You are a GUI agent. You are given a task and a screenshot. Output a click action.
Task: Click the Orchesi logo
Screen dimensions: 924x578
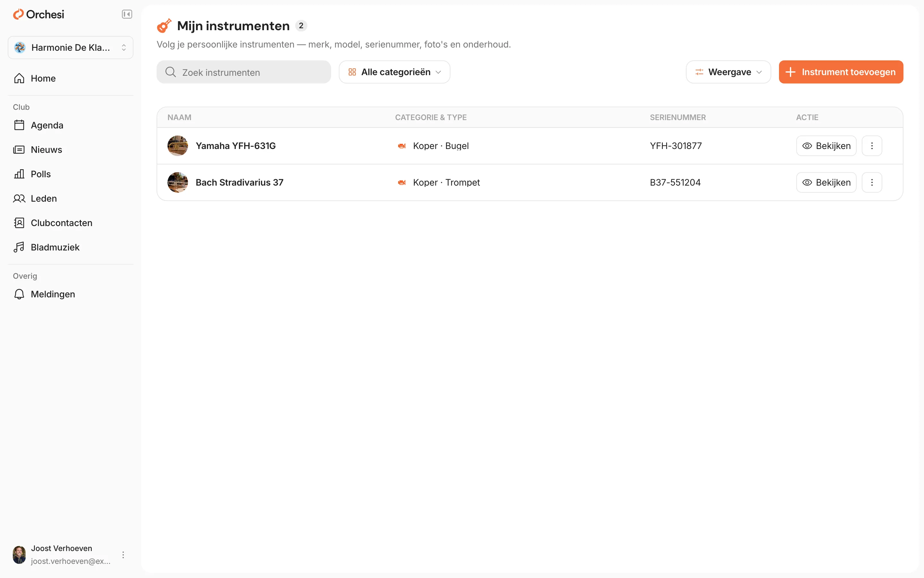(x=38, y=14)
